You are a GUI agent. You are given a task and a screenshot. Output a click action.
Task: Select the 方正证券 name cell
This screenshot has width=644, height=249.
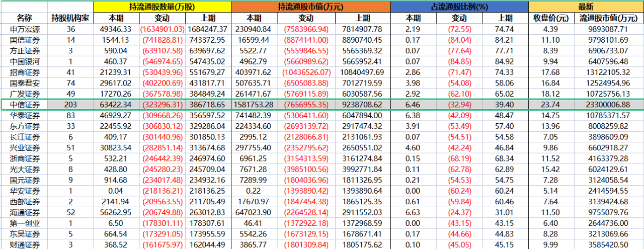coord(24,50)
